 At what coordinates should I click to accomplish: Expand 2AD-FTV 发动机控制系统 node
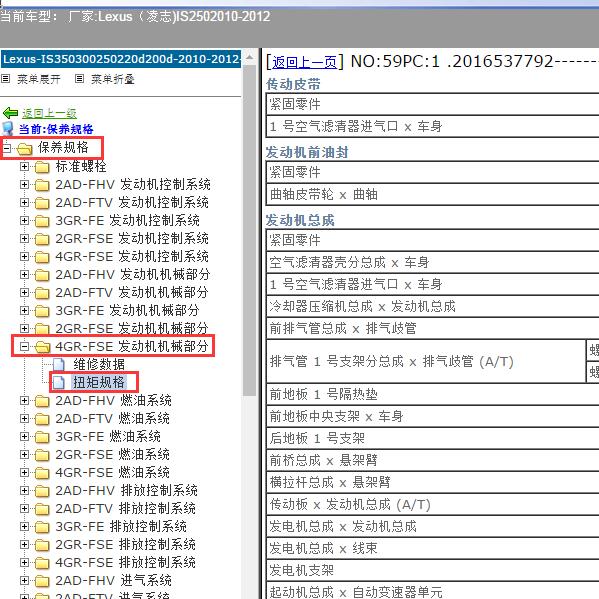click(x=24, y=202)
